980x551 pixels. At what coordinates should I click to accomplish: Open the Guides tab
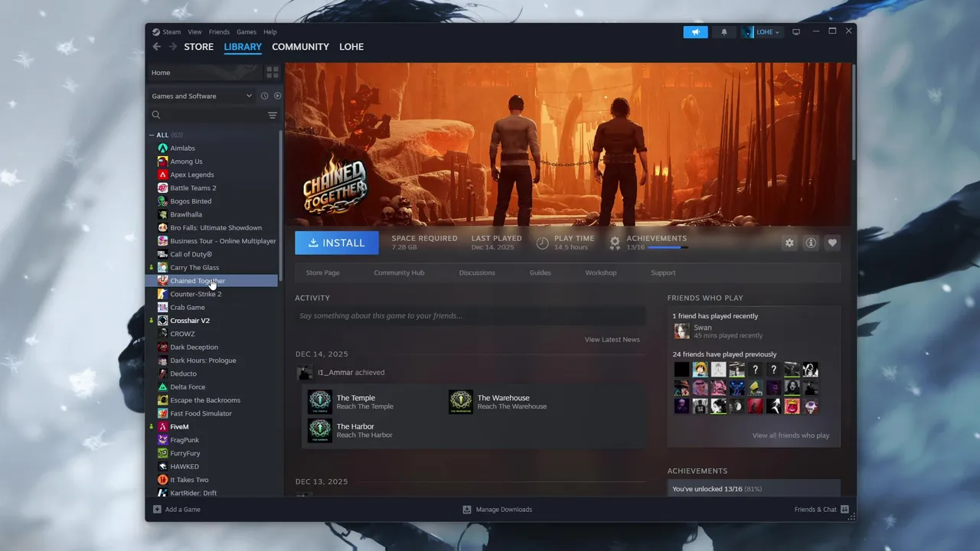click(540, 273)
